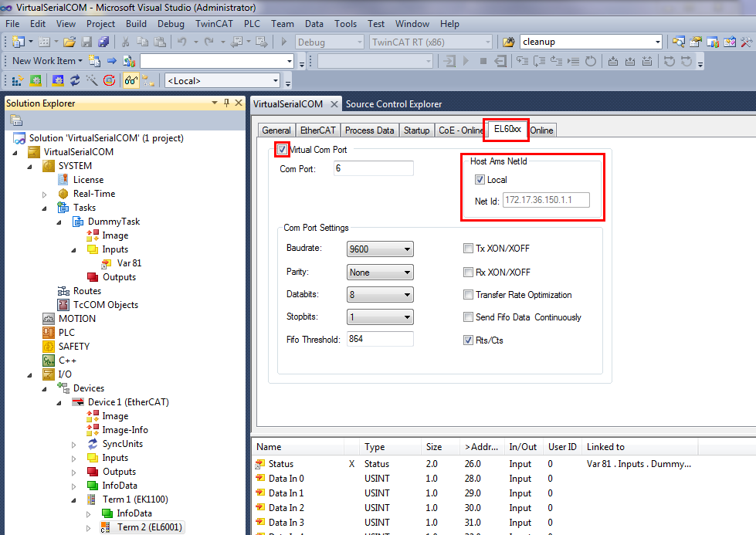Click the Cut scissors icon

125,42
